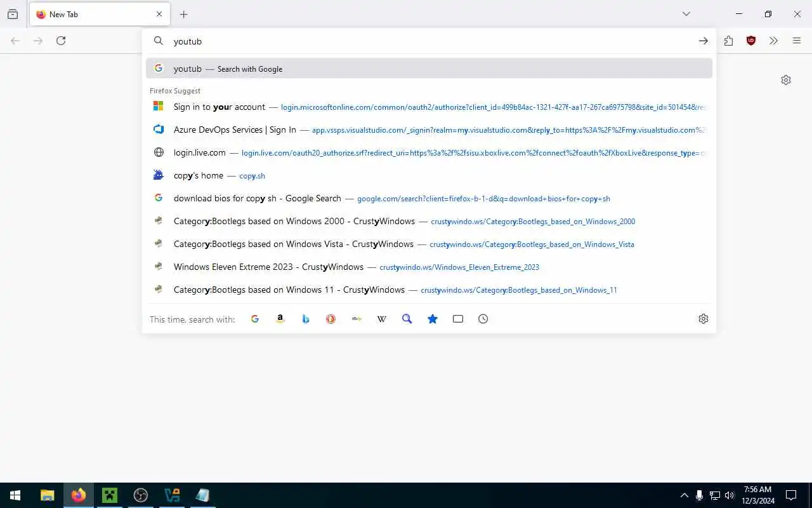
Task: Open Bootlegs based on Windows 2000 suggestion
Action: [x=429, y=221]
